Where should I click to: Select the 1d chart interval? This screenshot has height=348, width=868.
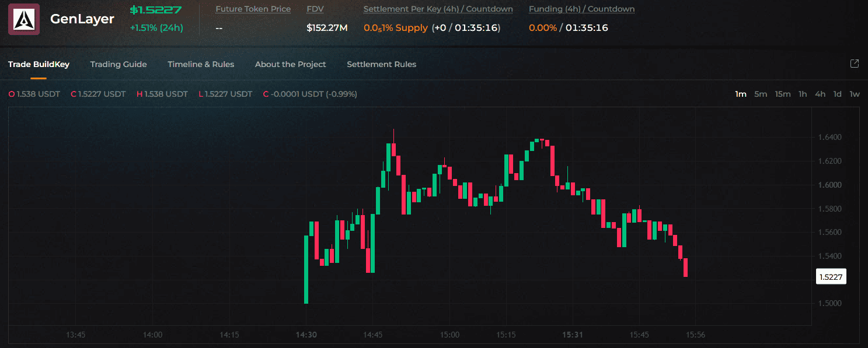click(837, 94)
